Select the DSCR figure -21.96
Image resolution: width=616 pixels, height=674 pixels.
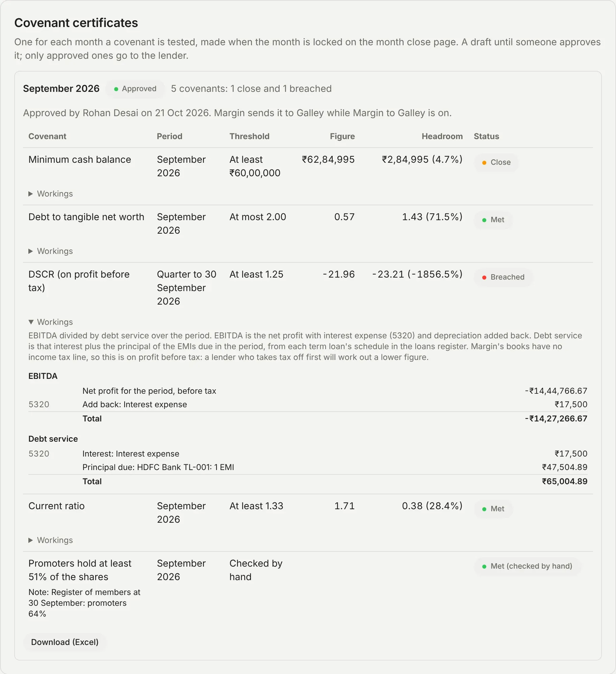pos(339,274)
